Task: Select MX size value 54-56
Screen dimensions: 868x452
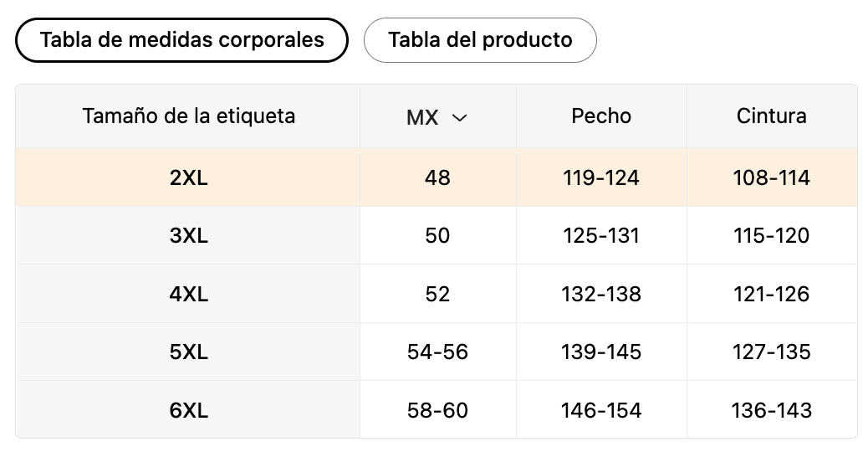Action: pos(437,352)
